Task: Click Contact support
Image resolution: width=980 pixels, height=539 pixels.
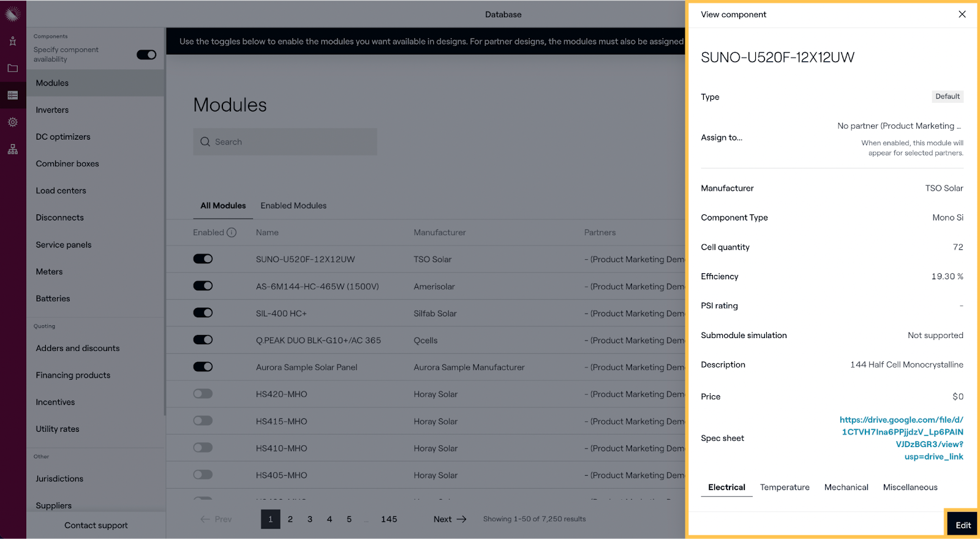Action: pyautogui.click(x=96, y=525)
